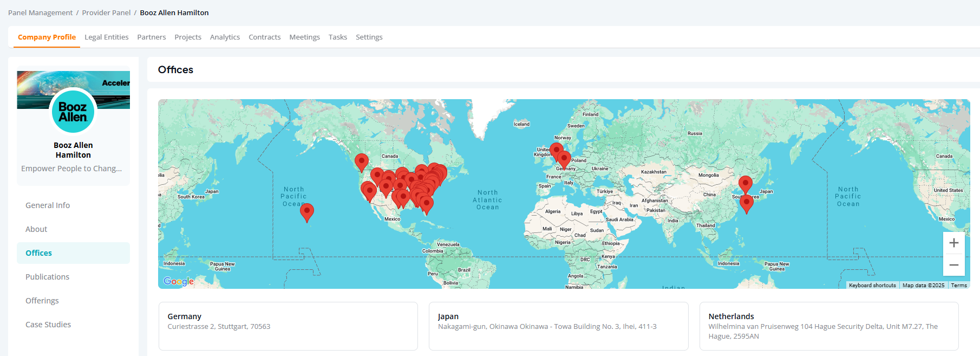Click the Booz Allen Hamilton company name
The width and height of the screenshot is (980, 356).
click(x=73, y=150)
